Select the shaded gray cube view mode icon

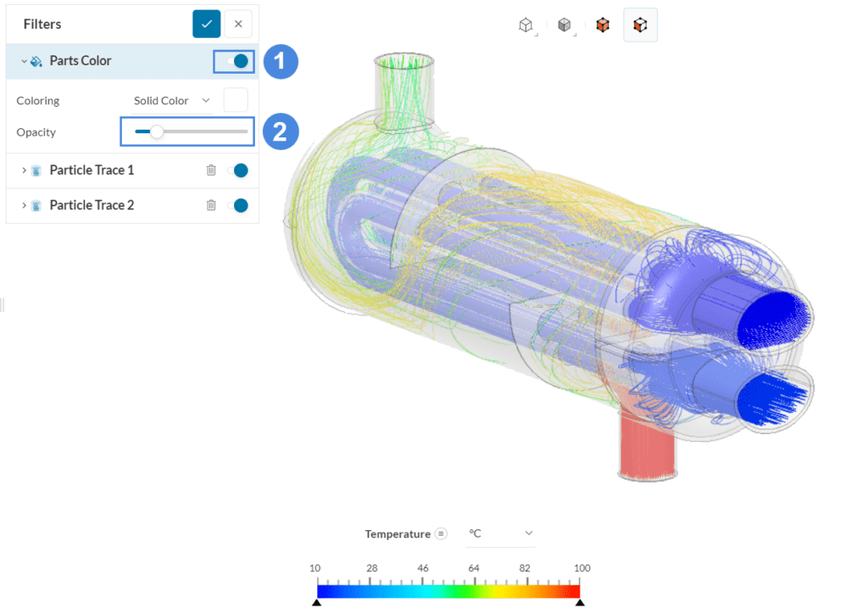coord(564,25)
